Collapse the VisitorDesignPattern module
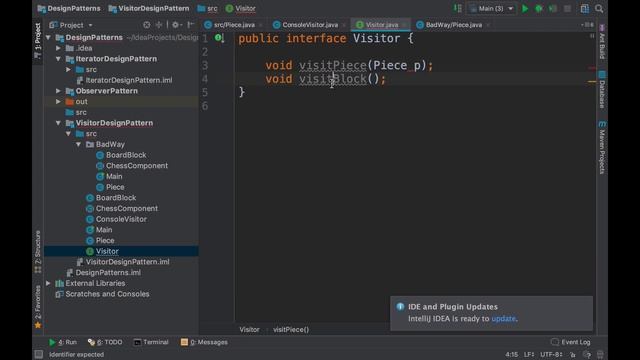 pos(58,123)
